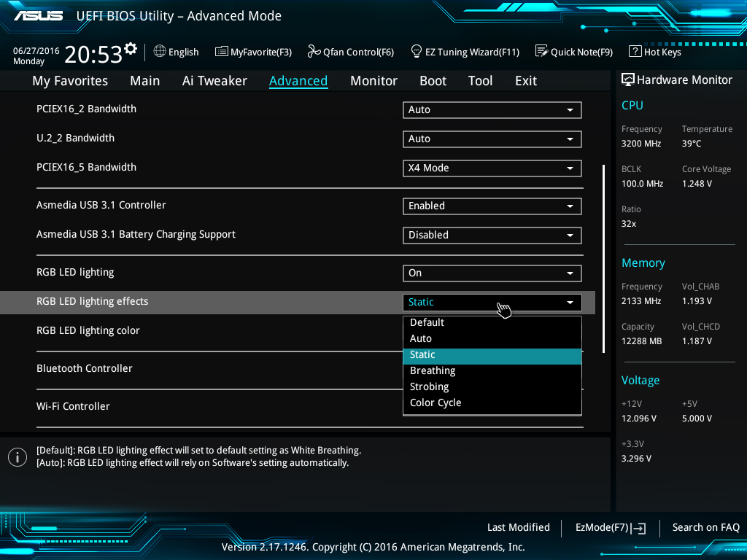
Task: Switch to EzMode(F7)
Action: point(611,528)
